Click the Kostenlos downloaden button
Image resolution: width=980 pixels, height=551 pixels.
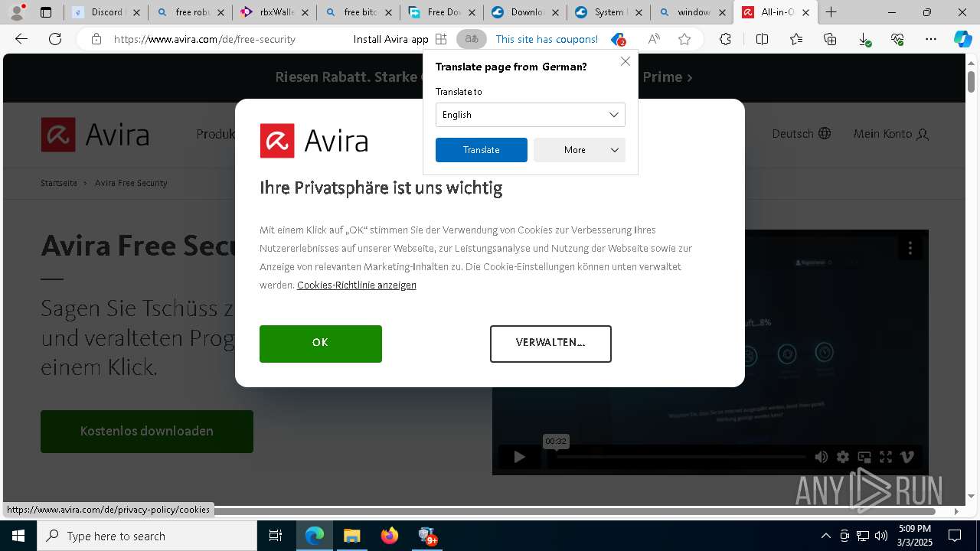tap(147, 432)
